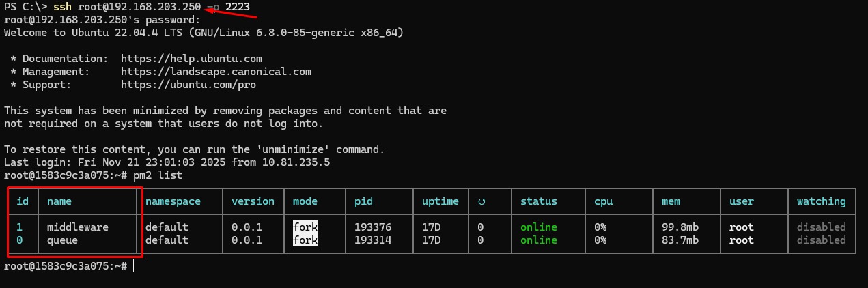
Task: Click the namespace column header
Action: tap(173, 201)
